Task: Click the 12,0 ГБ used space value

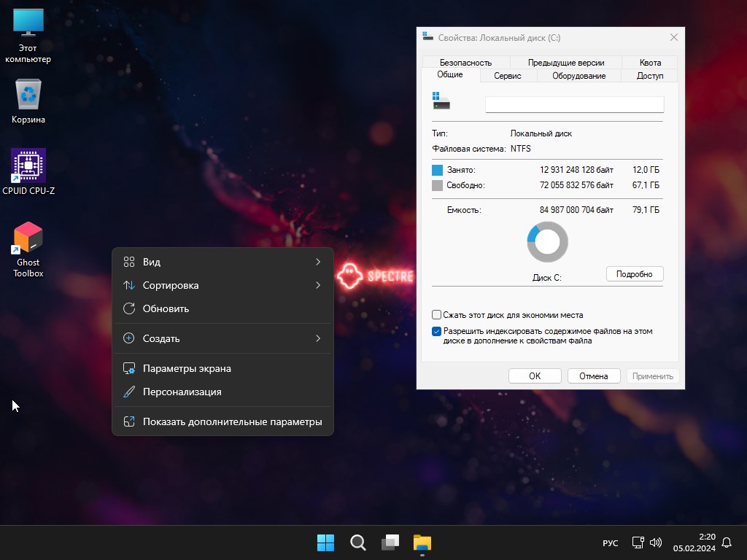Action: point(646,170)
